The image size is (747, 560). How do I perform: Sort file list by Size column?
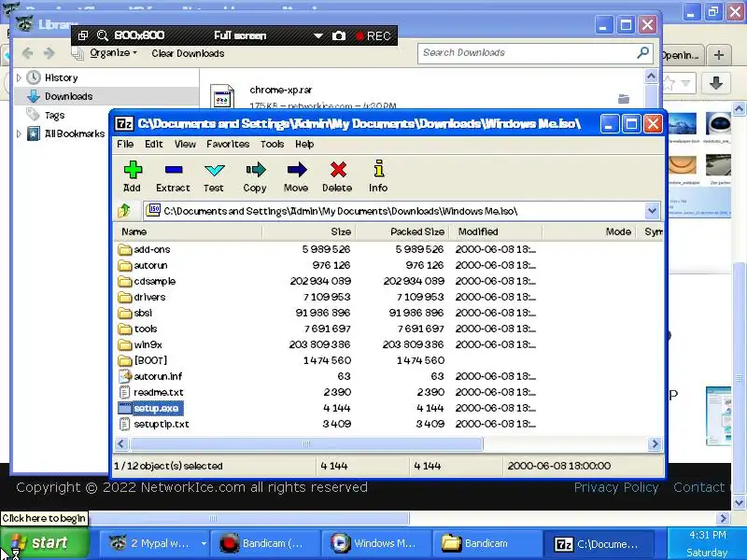click(309, 231)
